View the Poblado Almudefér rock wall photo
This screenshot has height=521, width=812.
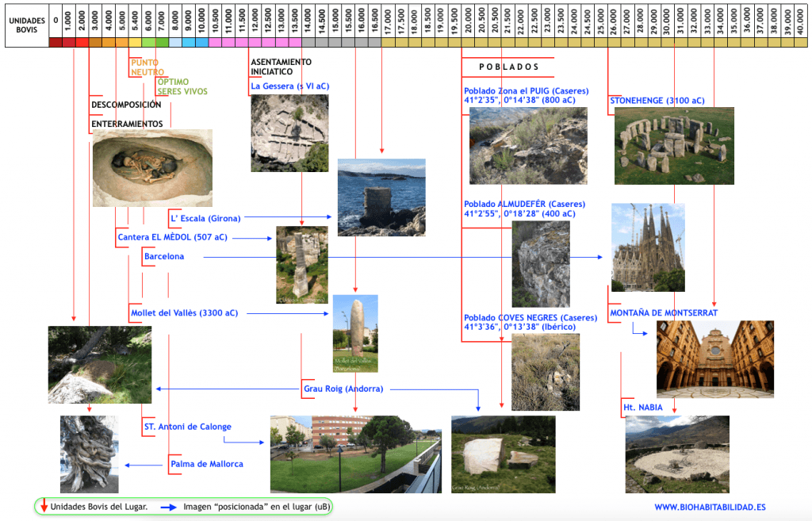[x=541, y=264]
